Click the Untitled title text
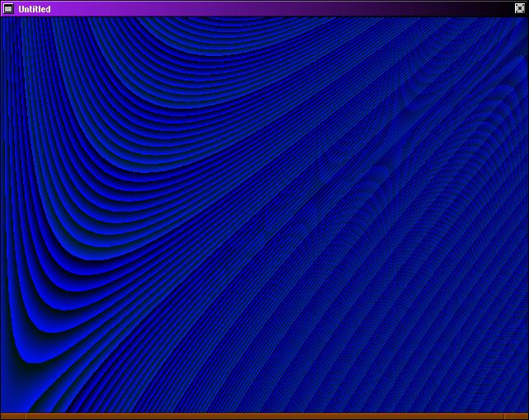The width and height of the screenshot is (529, 420). click(35, 9)
